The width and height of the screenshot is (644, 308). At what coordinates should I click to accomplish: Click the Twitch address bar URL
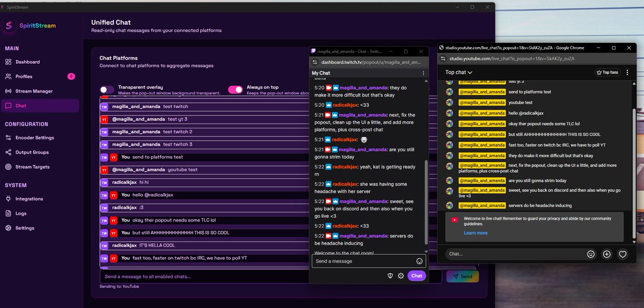point(372,62)
